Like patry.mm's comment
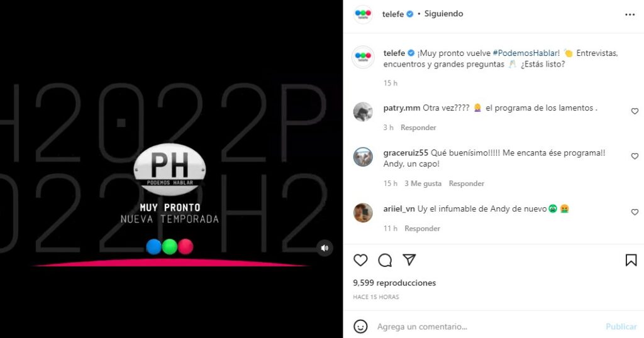This screenshot has width=644, height=338. (635, 111)
